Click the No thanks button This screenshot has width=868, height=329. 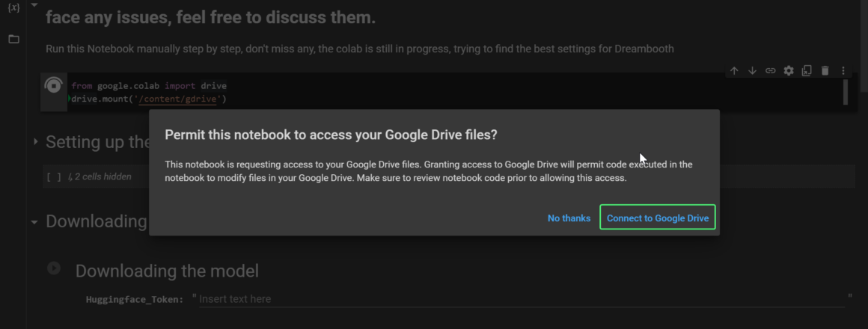[x=569, y=218]
